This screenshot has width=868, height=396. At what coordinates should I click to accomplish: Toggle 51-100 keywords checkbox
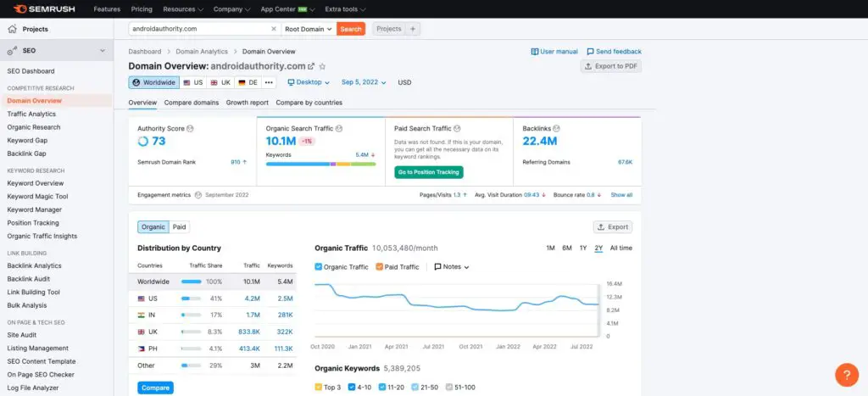point(449,388)
